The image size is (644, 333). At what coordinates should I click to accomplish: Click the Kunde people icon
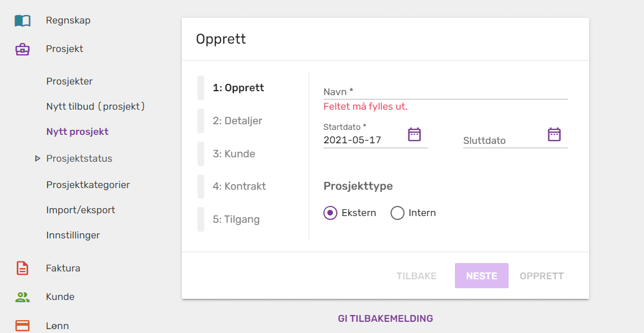click(22, 297)
